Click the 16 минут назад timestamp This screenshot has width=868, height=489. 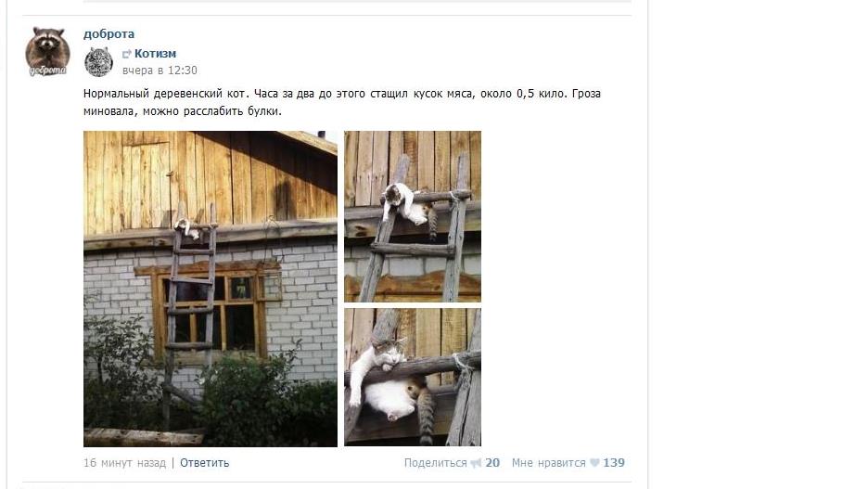[x=124, y=462]
